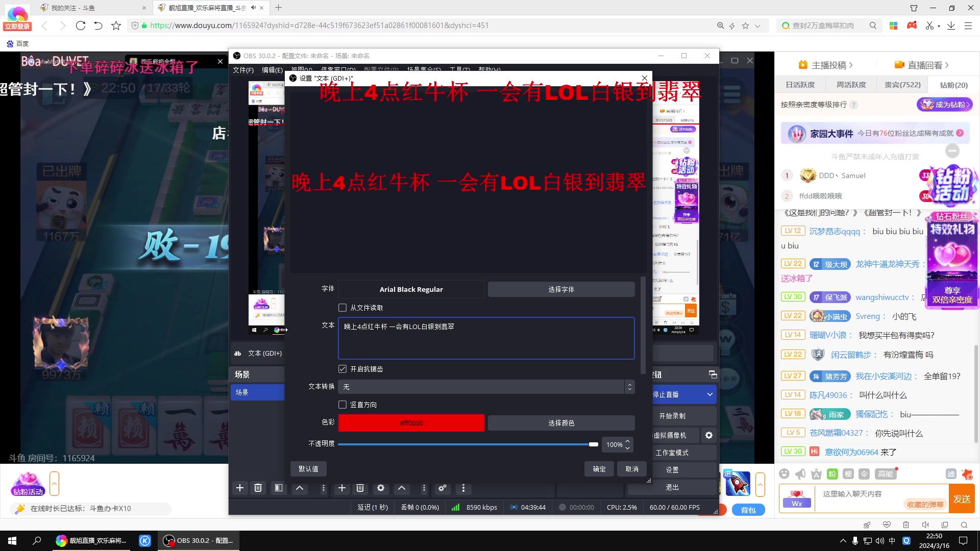Click the 令 command icon in chat
This screenshot has height=551, width=980.
point(864,474)
